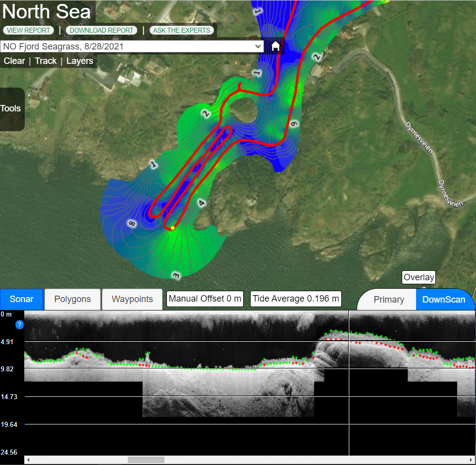Open the Layers menu
Image resolution: width=476 pixels, height=465 pixels.
[80, 61]
